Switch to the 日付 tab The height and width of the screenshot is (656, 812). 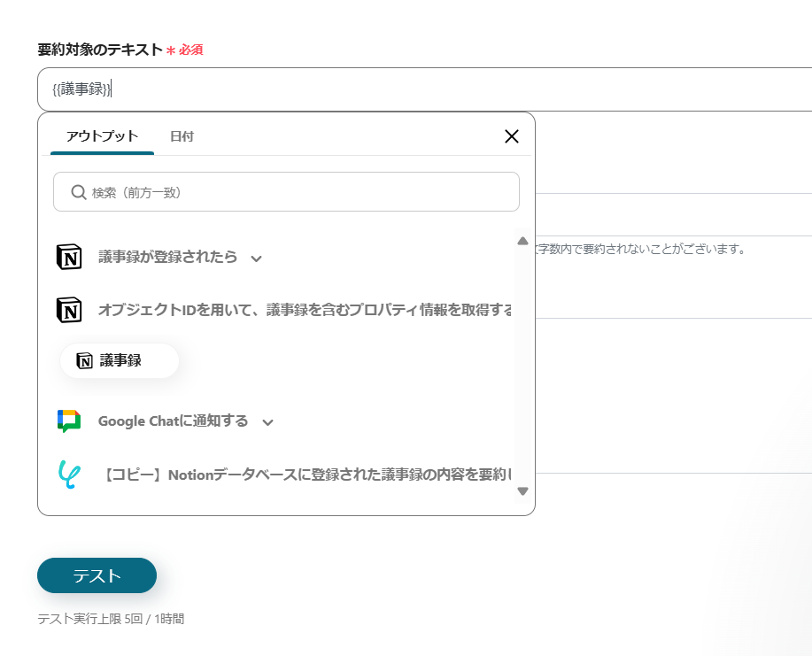click(182, 136)
